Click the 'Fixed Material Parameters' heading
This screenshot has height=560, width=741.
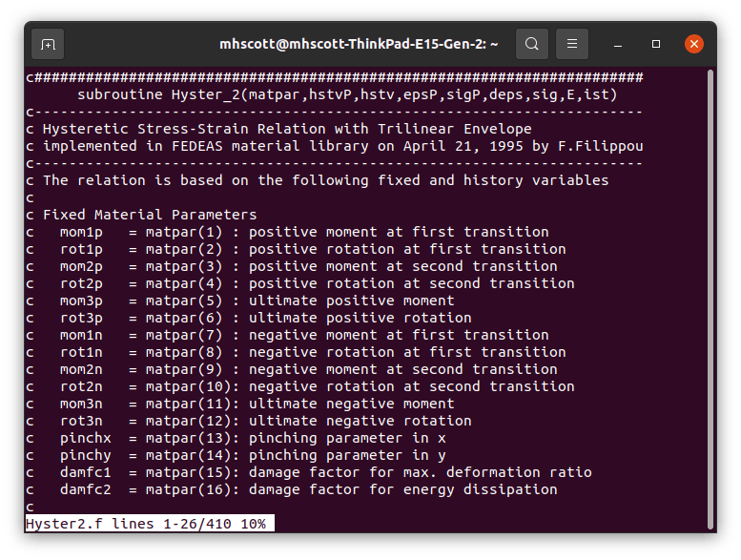click(150, 215)
